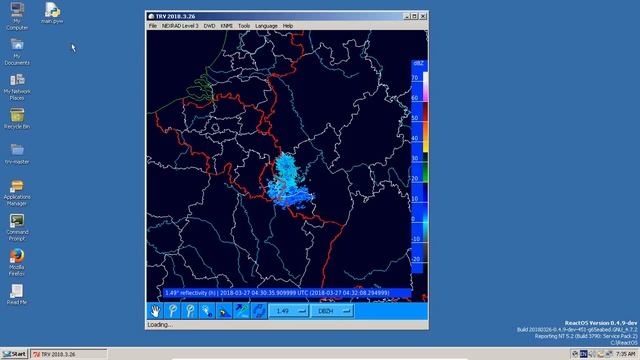Open the DWD menu

tap(209, 26)
